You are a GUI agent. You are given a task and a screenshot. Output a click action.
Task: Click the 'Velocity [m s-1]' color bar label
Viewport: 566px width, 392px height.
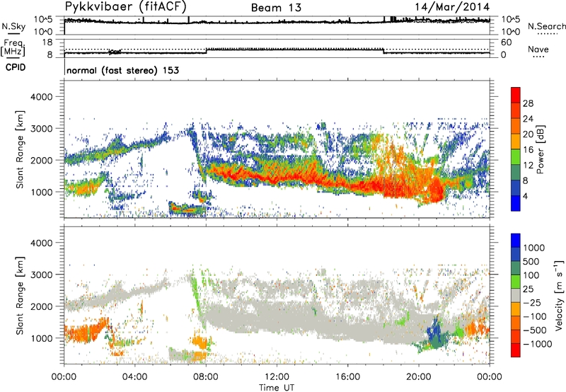(x=559, y=295)
